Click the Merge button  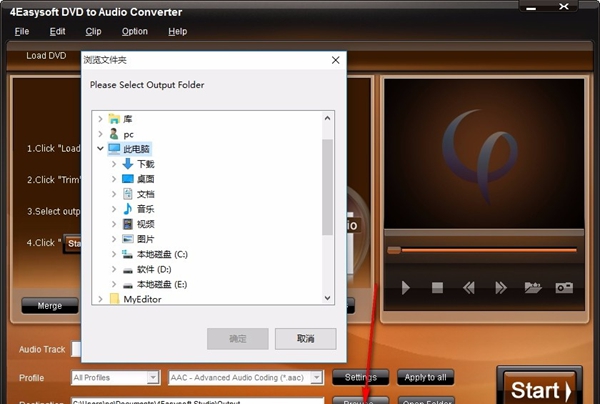[x=50, y=306]
